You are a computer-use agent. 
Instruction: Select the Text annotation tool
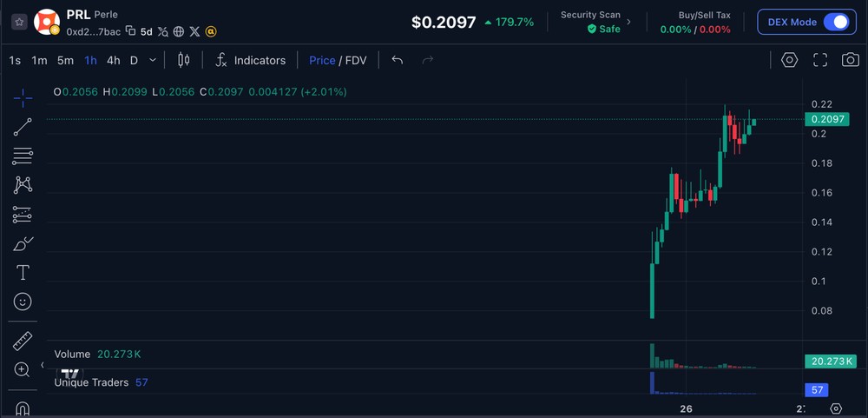(x=23, y=273)
